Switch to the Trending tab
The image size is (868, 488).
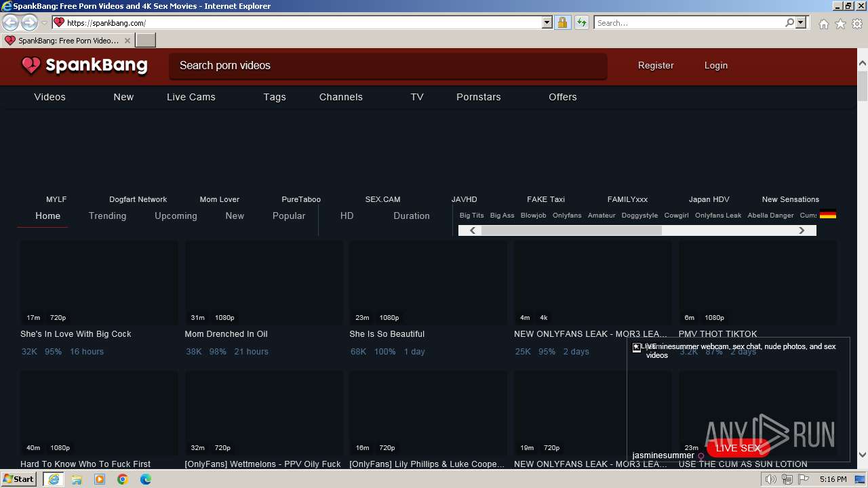[x=108, y=216]
